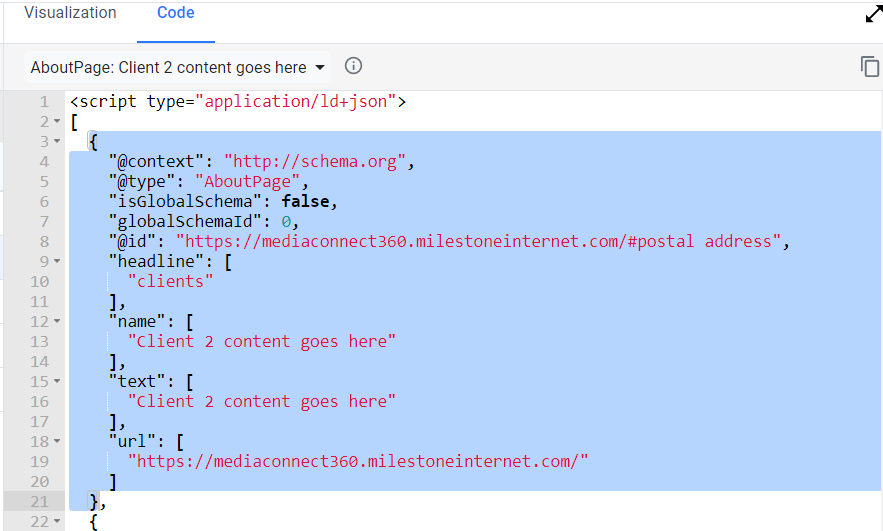Viewport: 883px width, 531px height.
Task: Click line number 1 in the gutter
Action: coord(44,102)
